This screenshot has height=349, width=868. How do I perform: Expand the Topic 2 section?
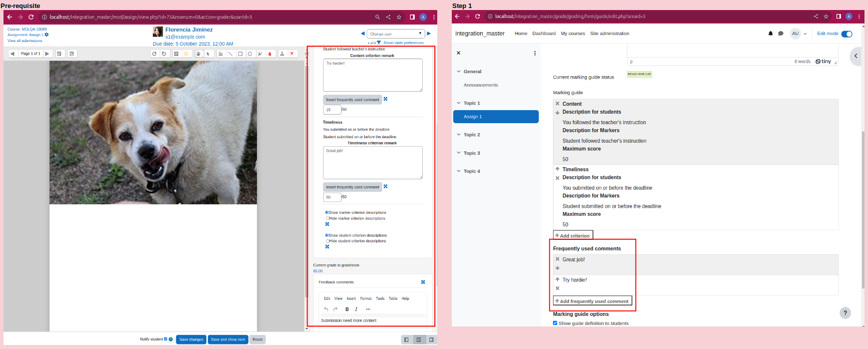[458, 135]
